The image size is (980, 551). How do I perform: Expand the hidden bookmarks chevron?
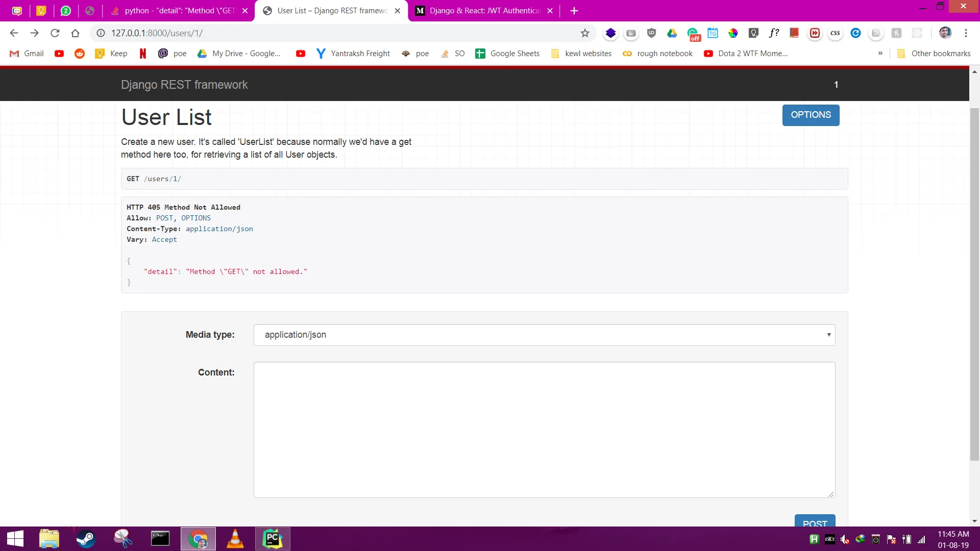click(x=880, y=53)
